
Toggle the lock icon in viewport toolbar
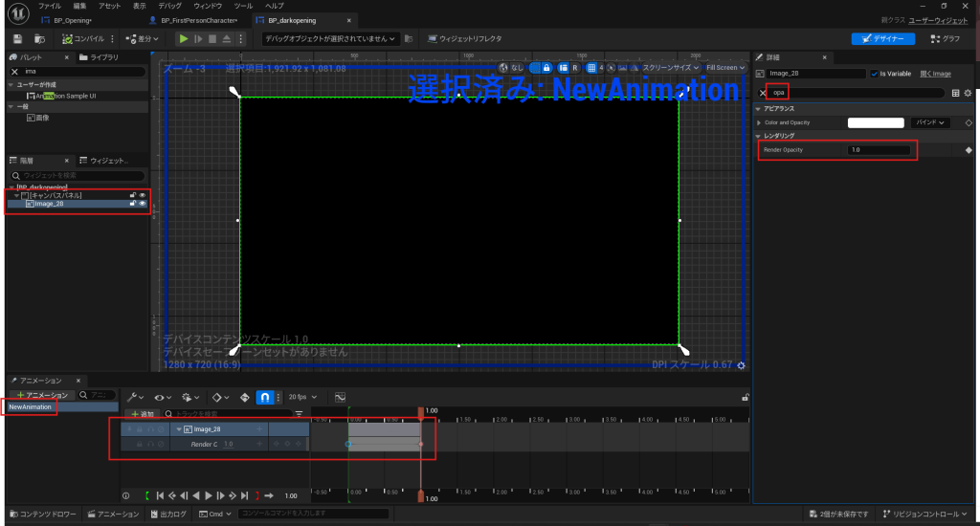546,68
